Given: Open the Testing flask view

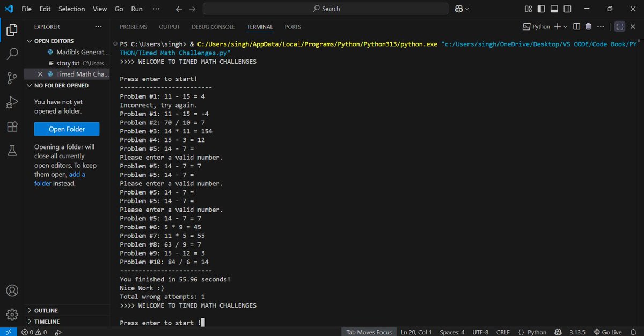Looking at the screenshot, I should point(12,151).
